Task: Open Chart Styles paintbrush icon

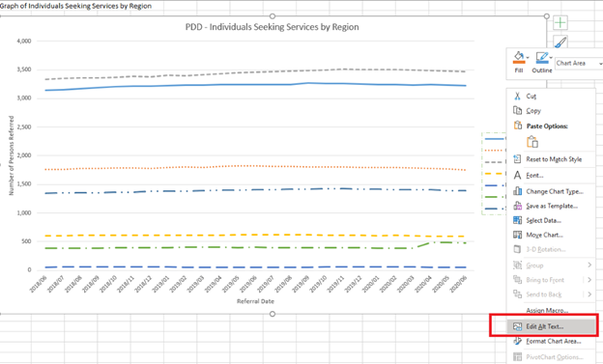Action: click(560, 42)
